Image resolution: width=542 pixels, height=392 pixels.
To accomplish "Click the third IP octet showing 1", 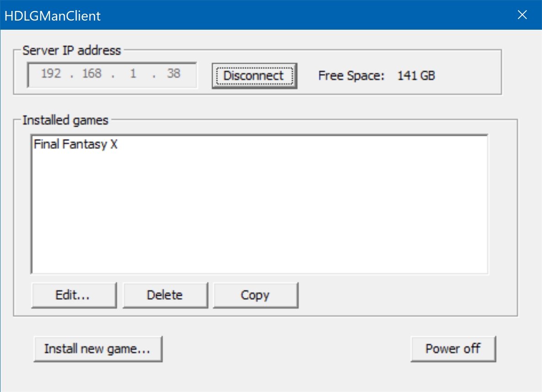I will [x=133, y=74].
